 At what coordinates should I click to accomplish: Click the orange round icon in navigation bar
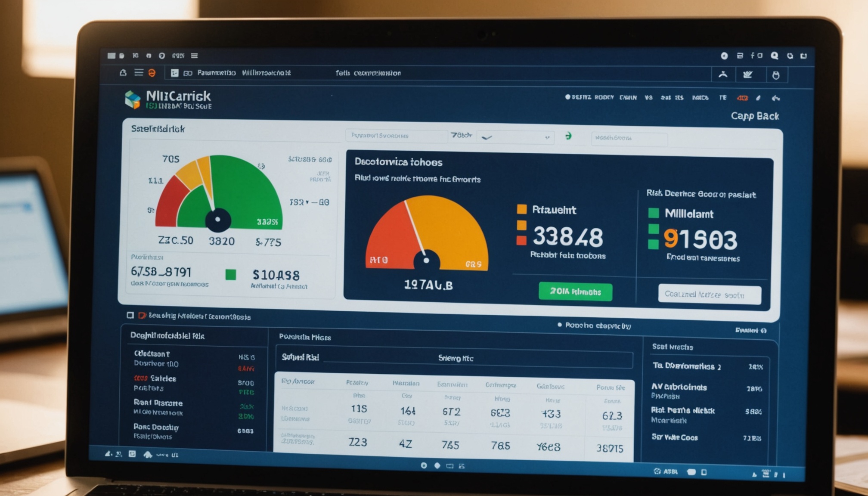click(152, 73)
